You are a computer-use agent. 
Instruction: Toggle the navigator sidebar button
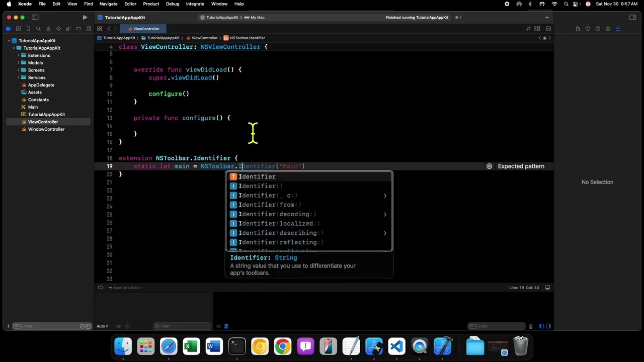point(35,18)
